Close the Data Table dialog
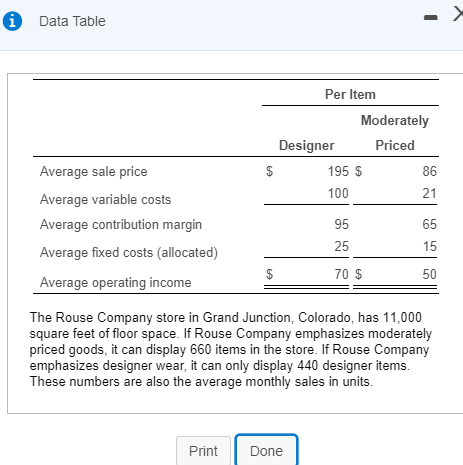Screen dimensions: 463x465 click(458, 15)
